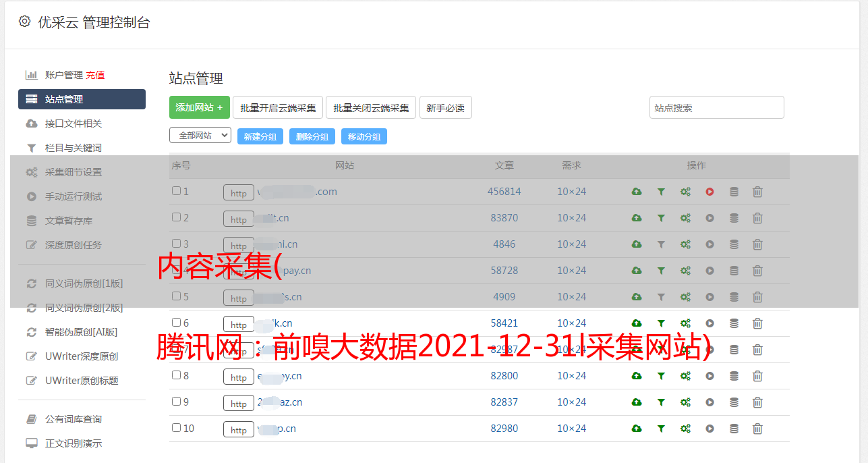Open UWriter深度原创 in the sidebar
The height and width of the screenshot is (463, 868).
82,356
